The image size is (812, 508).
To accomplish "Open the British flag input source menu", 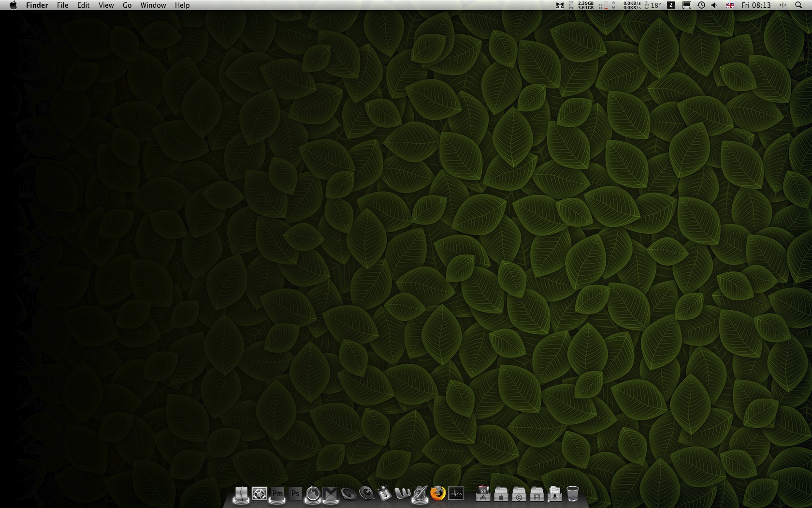I will 730,5.
